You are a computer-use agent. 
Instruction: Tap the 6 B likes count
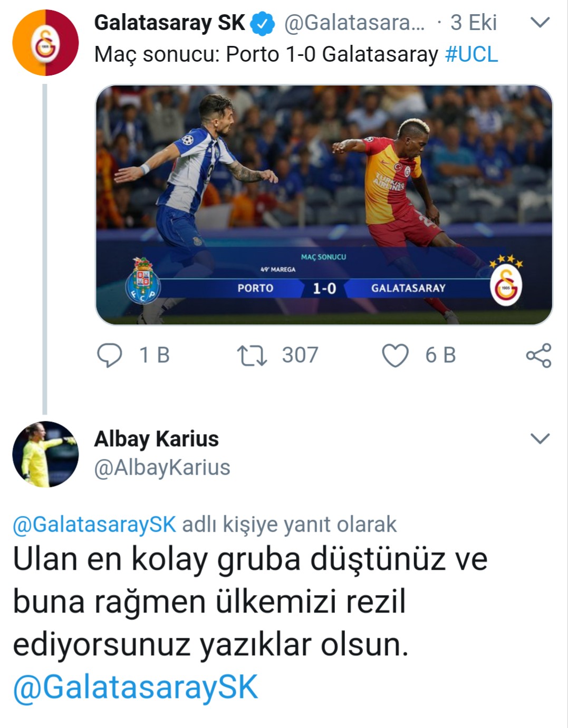pyautogui.click(x=440, y=356)
